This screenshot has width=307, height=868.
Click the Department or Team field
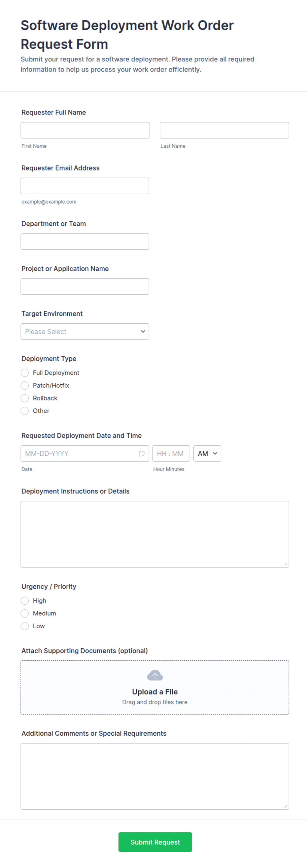click(85, 241)
